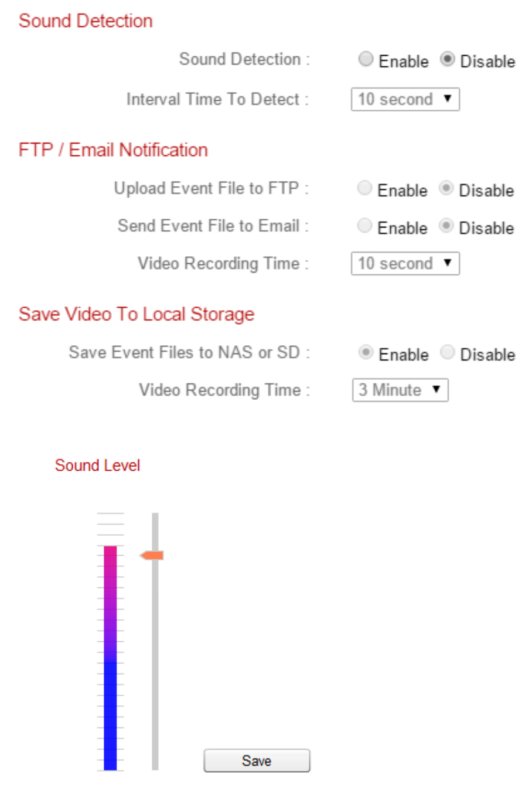Select Disable for Sound Detection
532x806 pixels.
coord(448,59)
